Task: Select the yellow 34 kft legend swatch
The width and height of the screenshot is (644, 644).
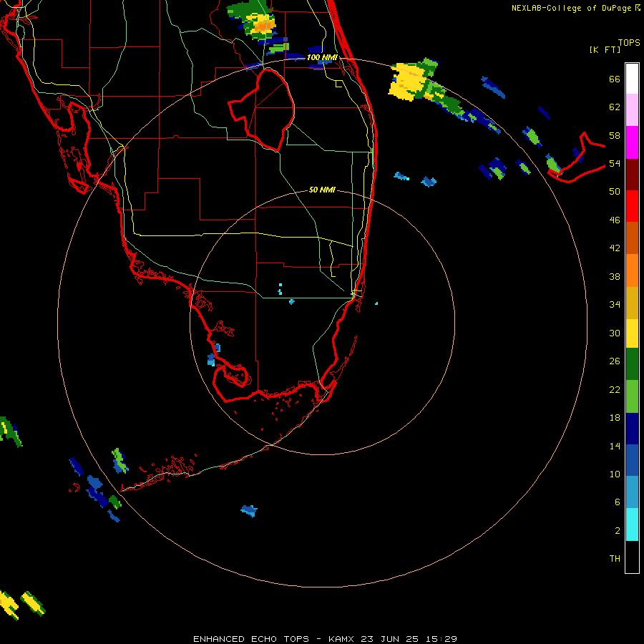Action: (x=632, y=334)
